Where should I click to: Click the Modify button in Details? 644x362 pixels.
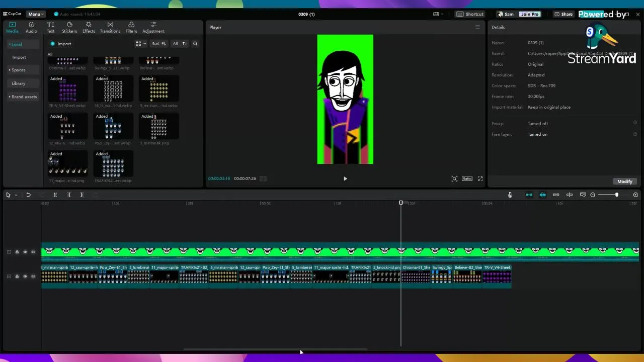[x=625, y=182]
